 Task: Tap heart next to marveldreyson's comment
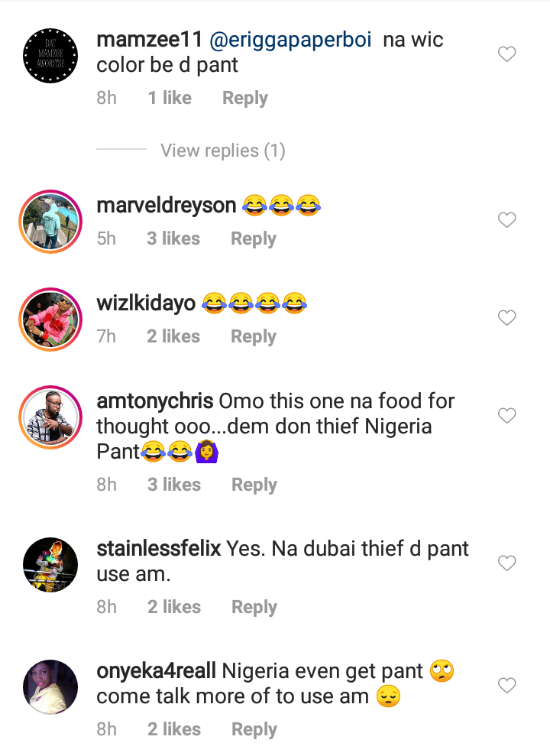click(506, 220)
